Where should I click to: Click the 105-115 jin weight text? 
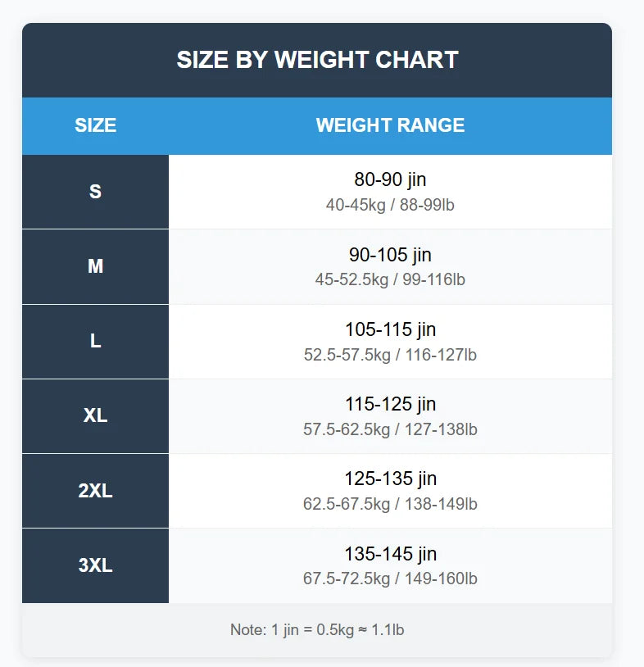[x=390, y=329]
